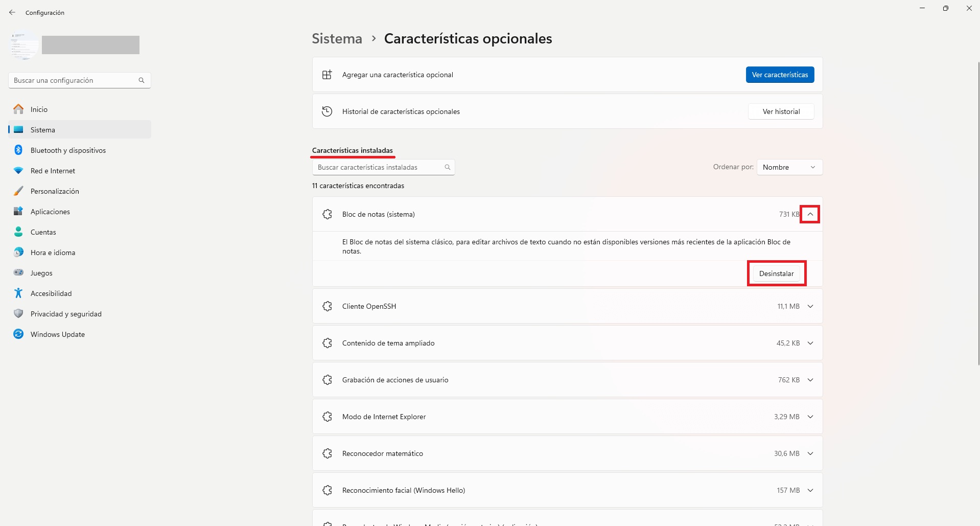
Task: Open the Ordenar por Nombre dropdown
Action: (789, 167)
